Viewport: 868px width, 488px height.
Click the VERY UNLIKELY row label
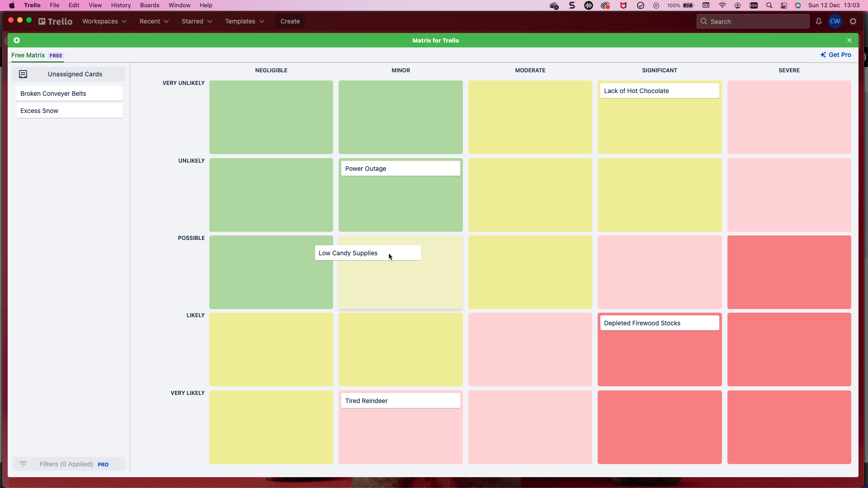click(184, 83)
